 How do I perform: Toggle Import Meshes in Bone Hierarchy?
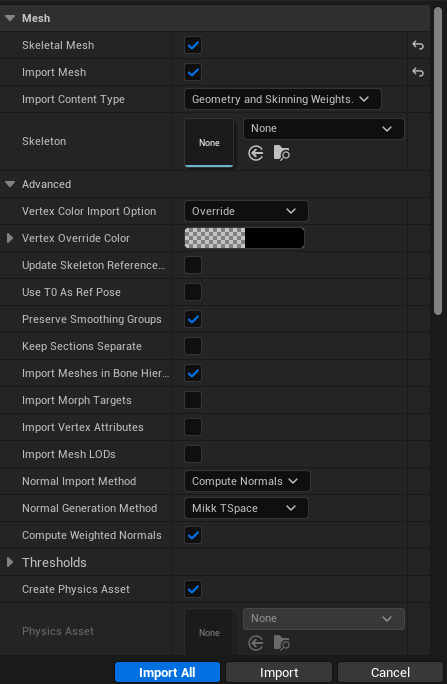193,373
